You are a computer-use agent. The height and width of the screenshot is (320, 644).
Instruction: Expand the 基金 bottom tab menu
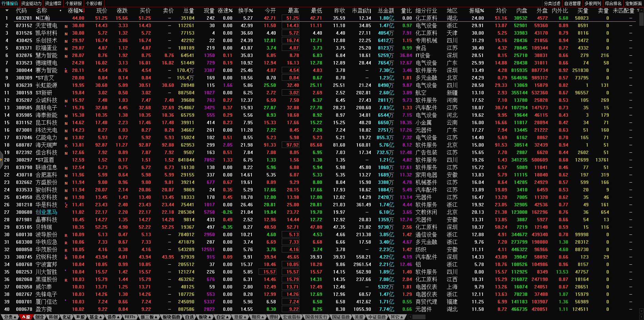[95, 317]
